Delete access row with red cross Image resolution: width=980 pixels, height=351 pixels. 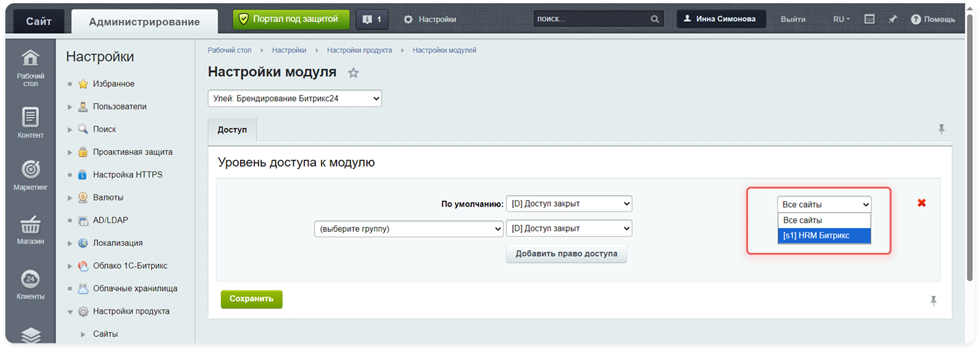921,203
